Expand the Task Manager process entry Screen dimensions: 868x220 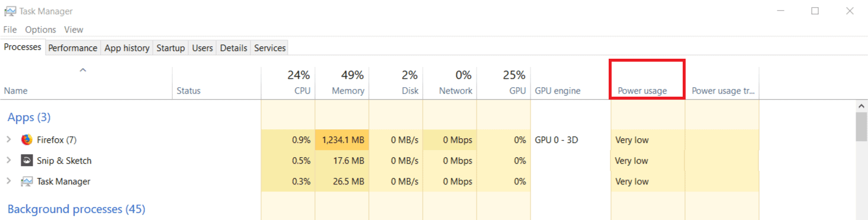click(x=9, y=181)
